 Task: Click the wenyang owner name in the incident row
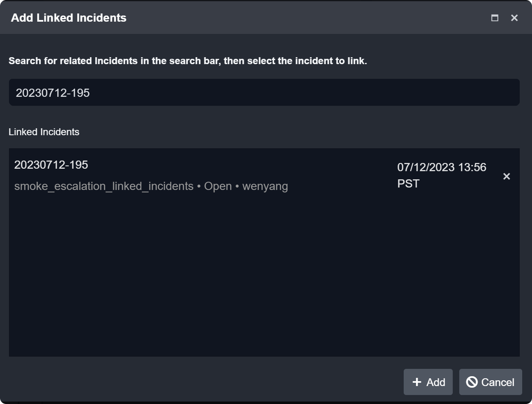pyautogui.click(x=265, y=186)
